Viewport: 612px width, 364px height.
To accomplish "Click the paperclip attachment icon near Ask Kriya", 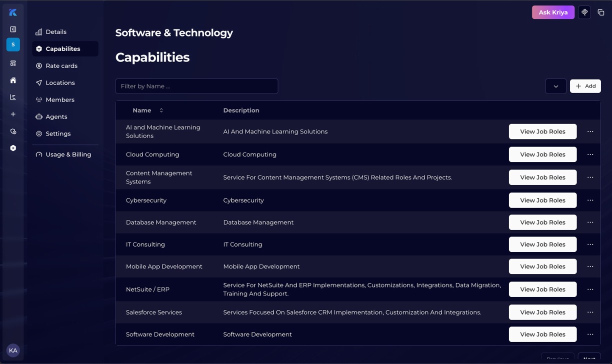I will point(584,12).
